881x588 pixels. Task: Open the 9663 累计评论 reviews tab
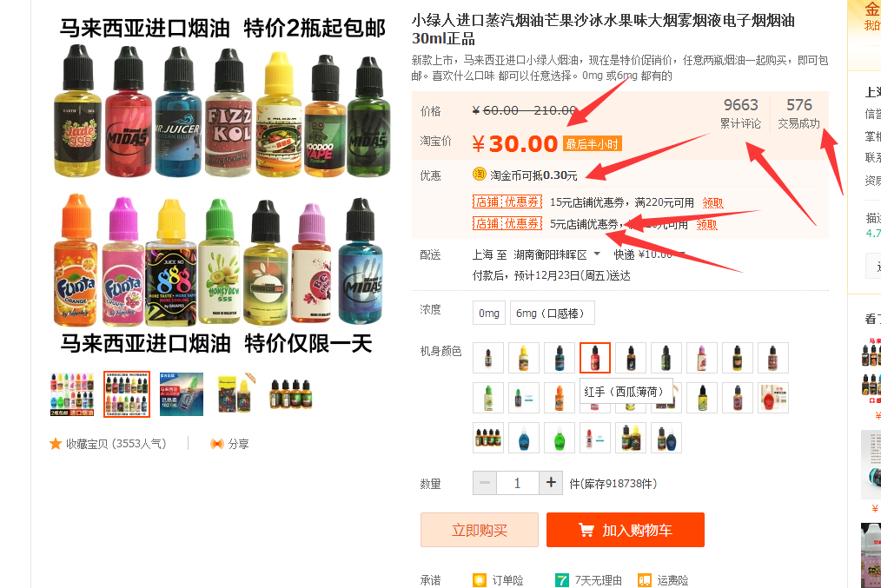coord(740,114)
